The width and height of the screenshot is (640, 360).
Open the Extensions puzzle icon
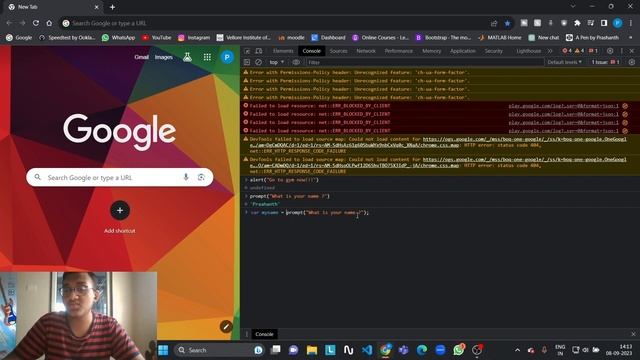tap(577, 23)
